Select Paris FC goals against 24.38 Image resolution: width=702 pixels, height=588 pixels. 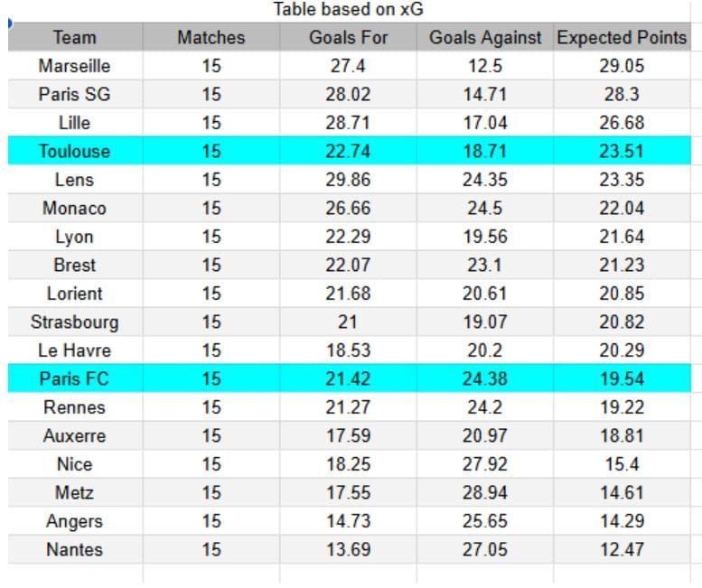[485, 378]
